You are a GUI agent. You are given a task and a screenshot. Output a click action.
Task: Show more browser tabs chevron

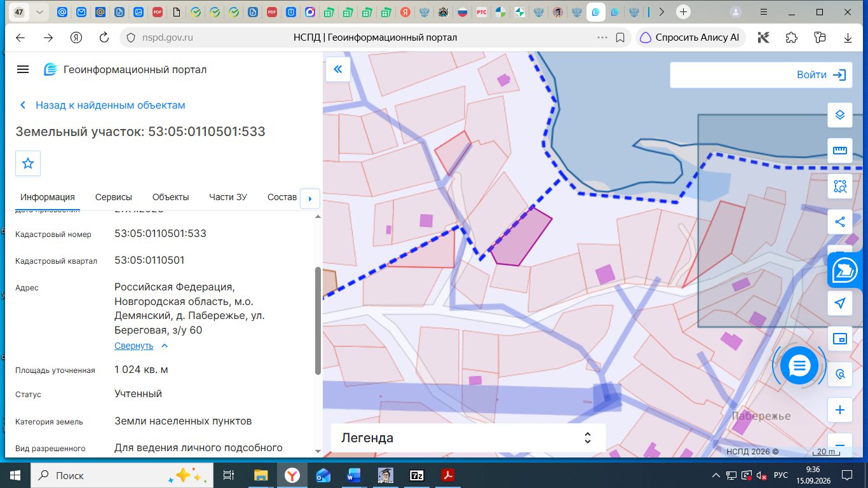coord(661,12)
